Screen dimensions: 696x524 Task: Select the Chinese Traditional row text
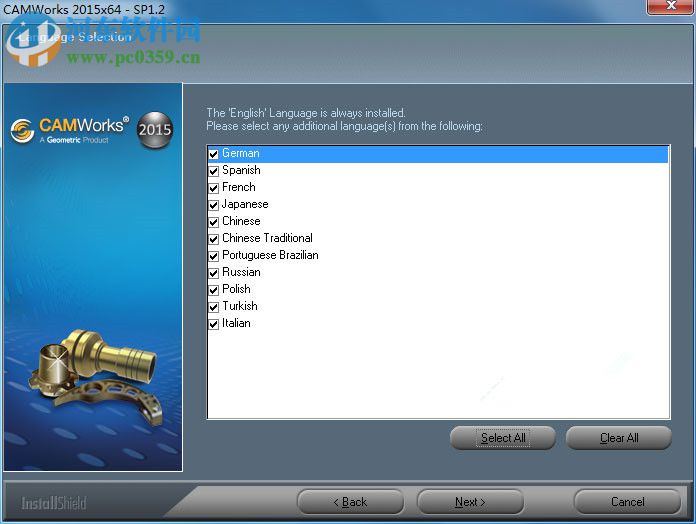267,238
